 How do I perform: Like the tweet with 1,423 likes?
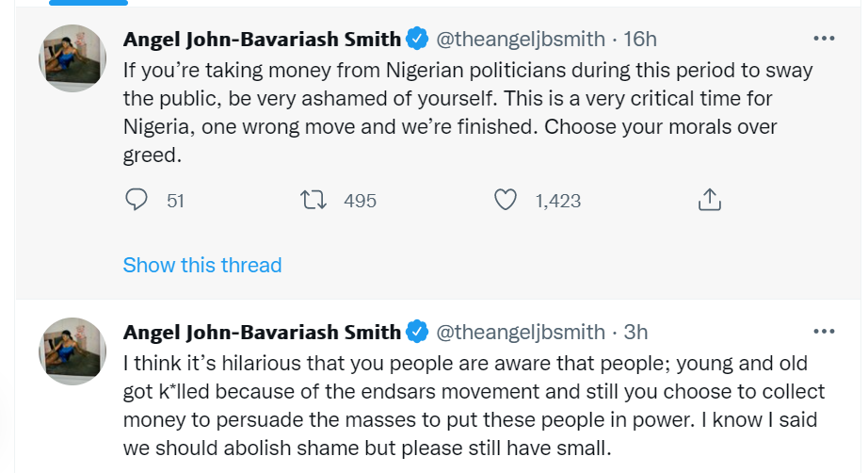(x=506, y=201)
